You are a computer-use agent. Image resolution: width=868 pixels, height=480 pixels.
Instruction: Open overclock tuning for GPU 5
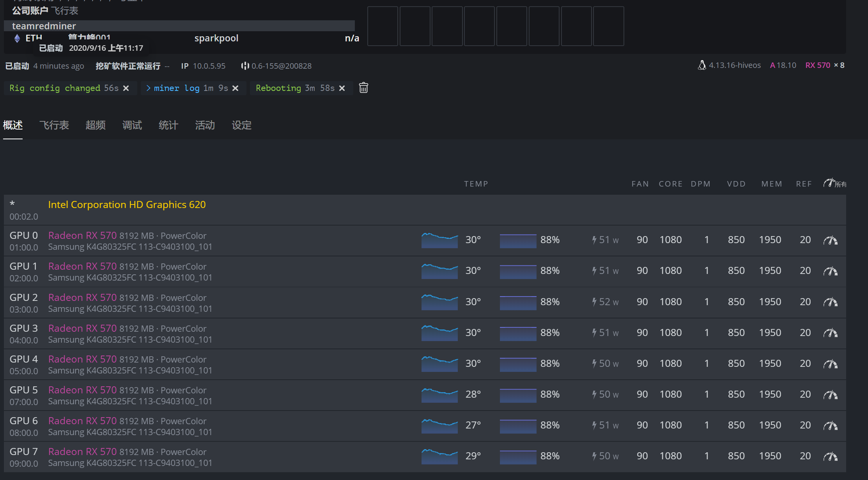click(x=830, y=395)
